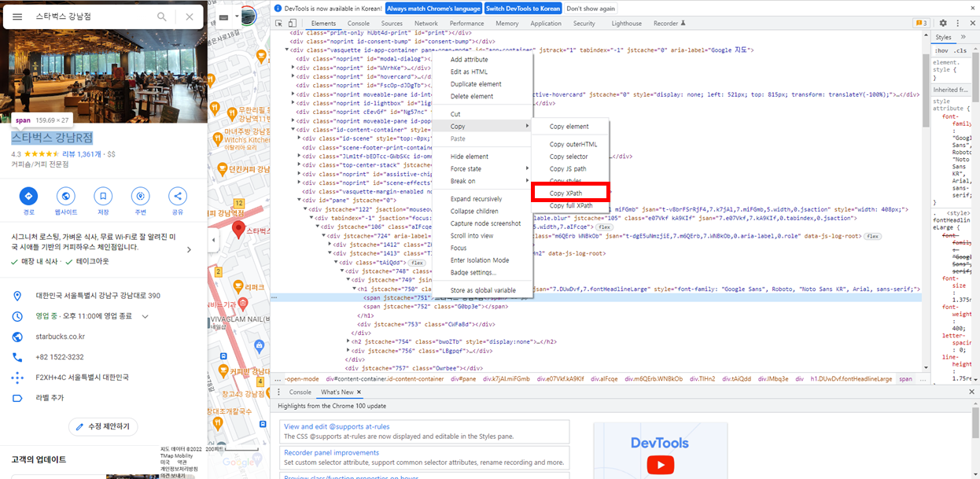Click the h1.DUwDvf.fontHeadlineLarge breadcrumb

tap(852, 378)
